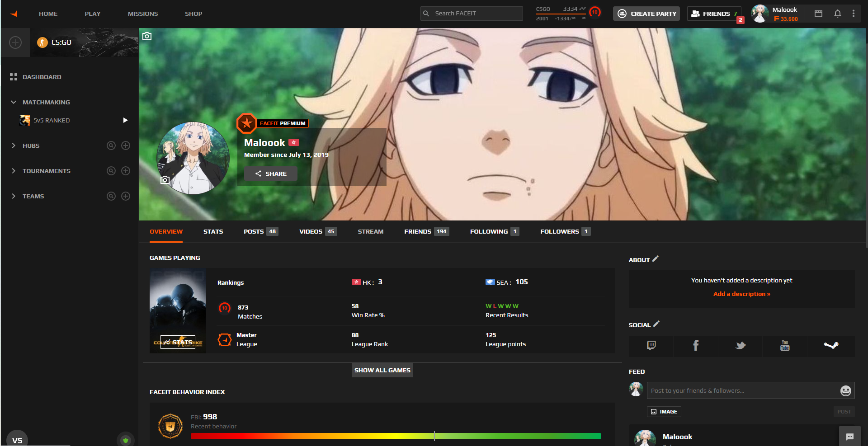
Task: Open the notifications bell
Action: 837,14
